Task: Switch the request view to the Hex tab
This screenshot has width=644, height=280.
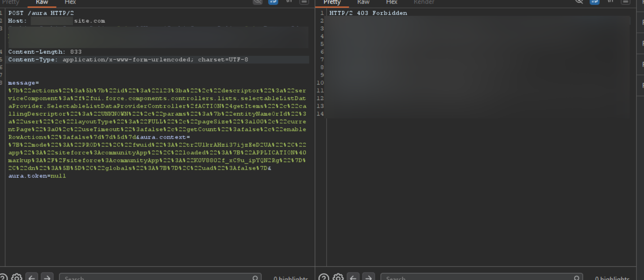Action: tap(70, 2)
